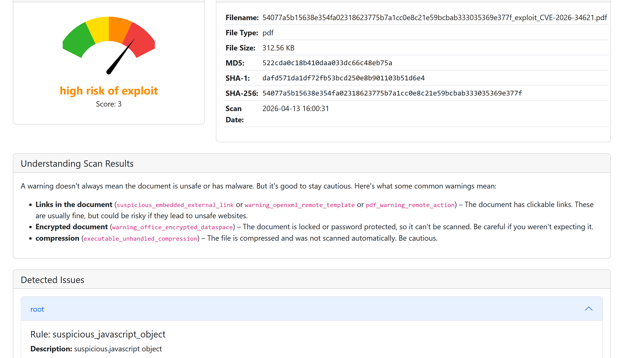Click the Score: 3 text
This screenshot has width=644, height=358.
click(109, 104)
